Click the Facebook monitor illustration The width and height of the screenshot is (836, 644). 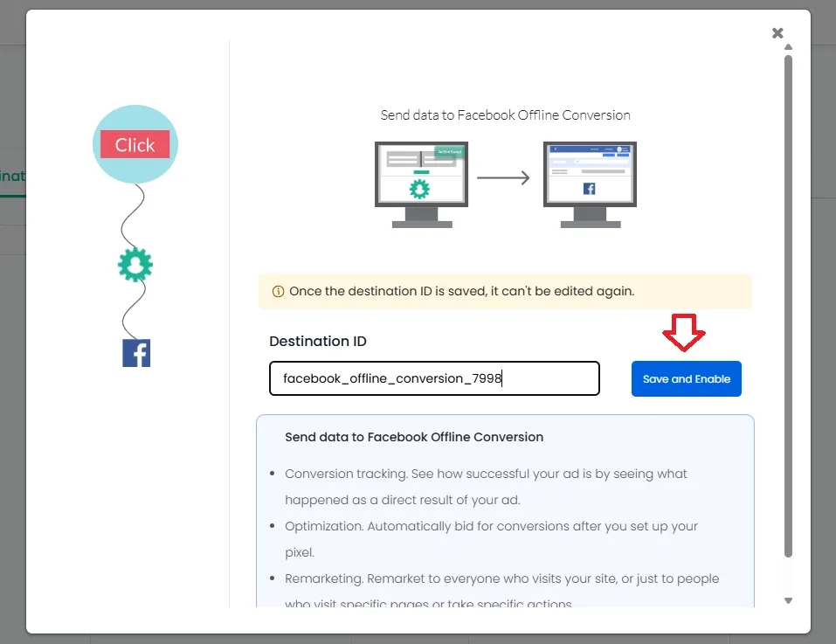click(x=590, y=184)
